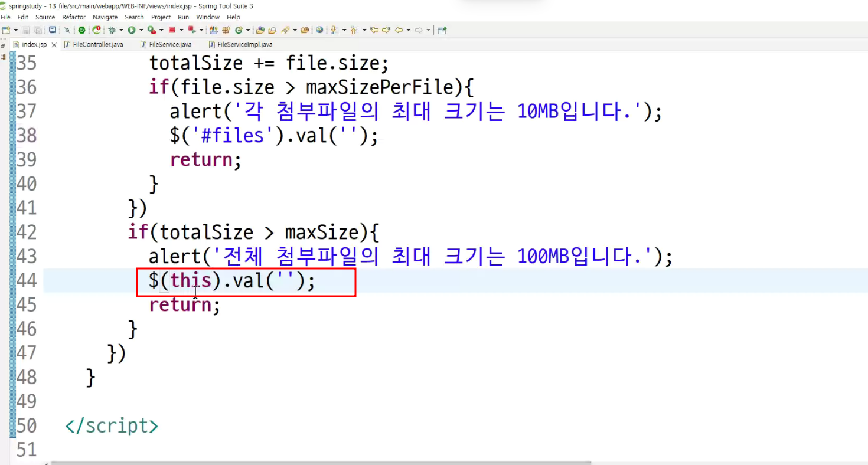Expand the External Tools dropdown arrow

click(161, 30)
